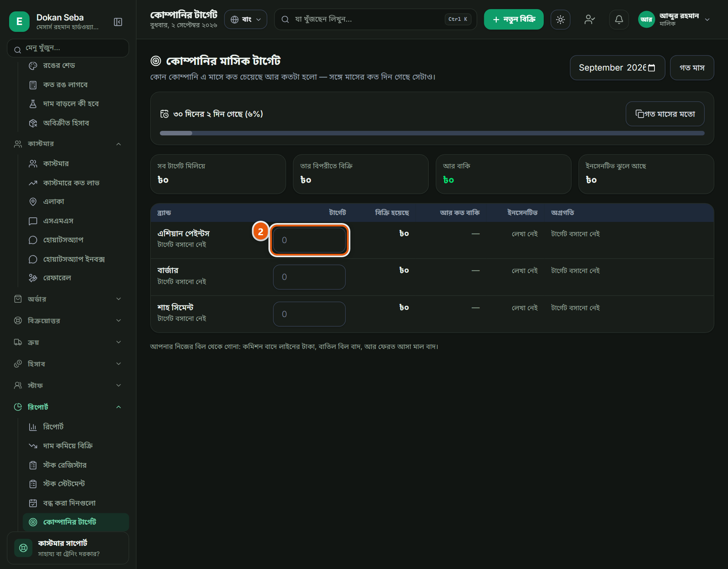Image resolution: width=728 pixels, height=569 pixels.
Task: Click the 'নতুন বিক্রি' button
Action: (514, 19)
